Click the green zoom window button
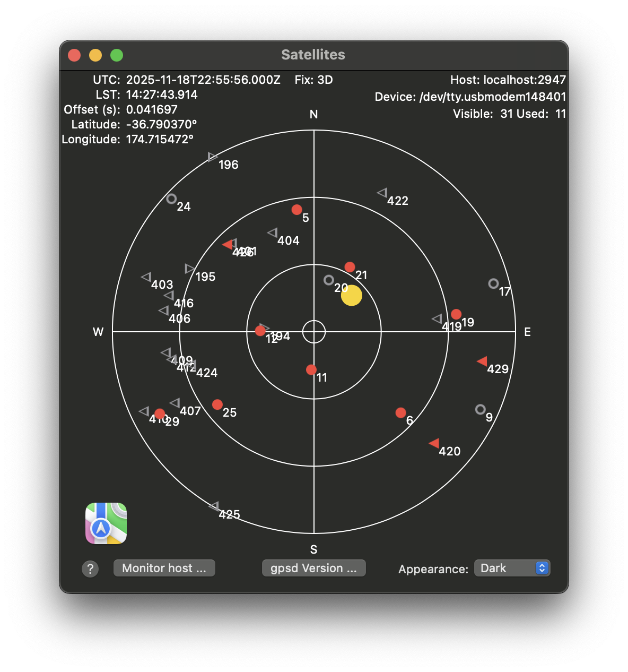Image resolution: width=628 pixels, height=672 pixels. 117,55
